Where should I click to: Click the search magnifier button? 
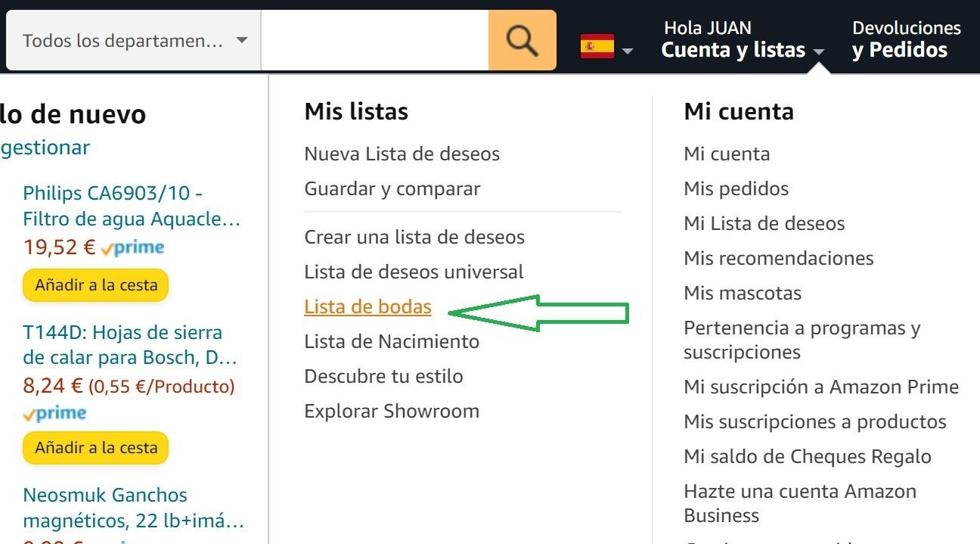(x=522, y=40)
